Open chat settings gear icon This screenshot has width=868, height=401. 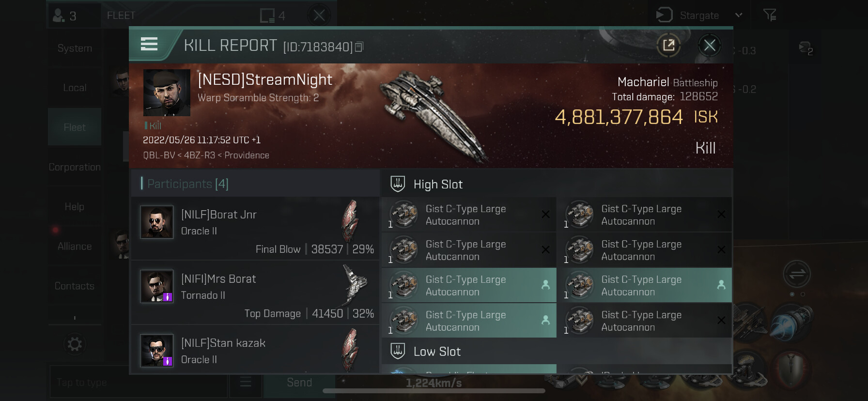pos(75,344)
